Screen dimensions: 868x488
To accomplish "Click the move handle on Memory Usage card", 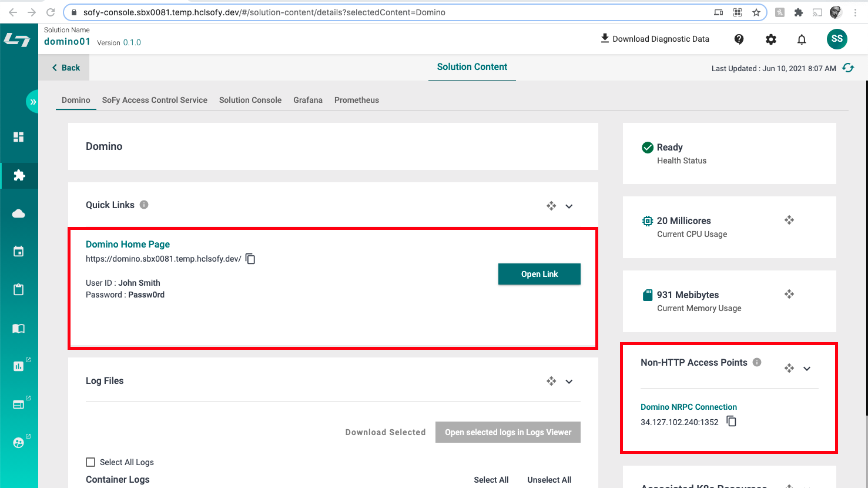I will coord(789,294).
